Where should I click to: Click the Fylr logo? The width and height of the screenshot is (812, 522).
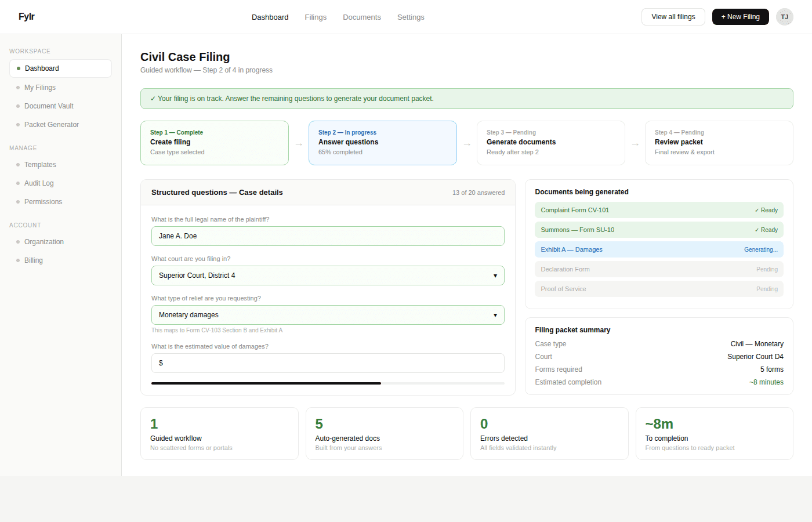26,17
